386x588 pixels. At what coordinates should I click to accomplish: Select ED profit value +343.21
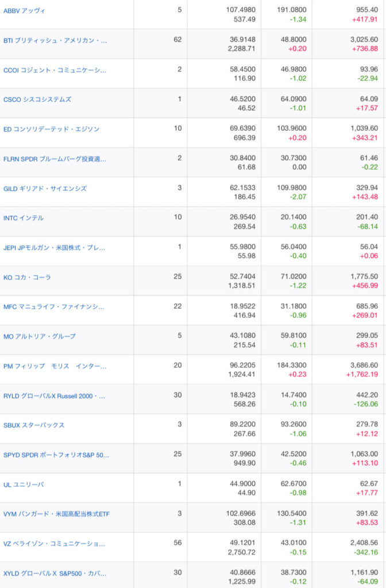365,138
